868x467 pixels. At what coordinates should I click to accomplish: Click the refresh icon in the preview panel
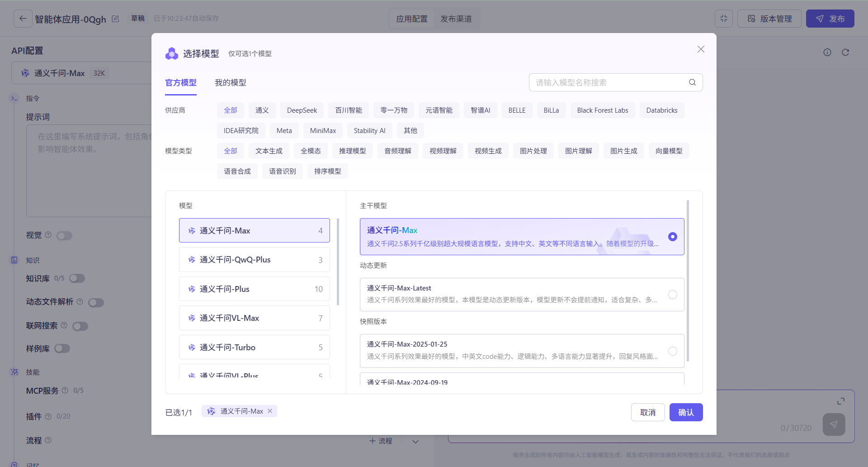[845, 52]
